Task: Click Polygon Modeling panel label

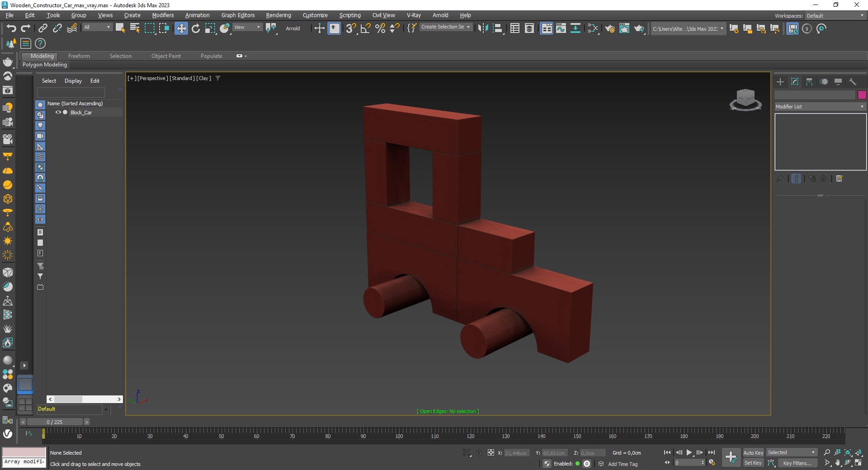Action: click(45, 65)
